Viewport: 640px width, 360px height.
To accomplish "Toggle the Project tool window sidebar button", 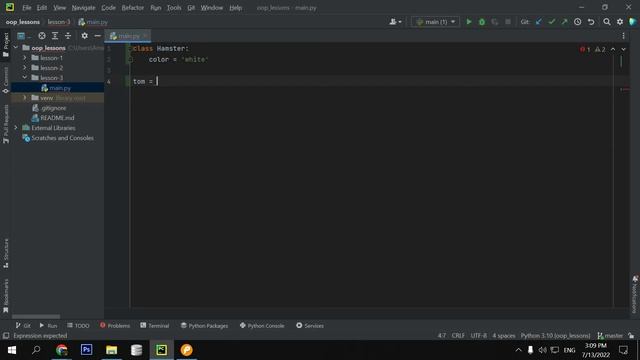I will point(6,45).
